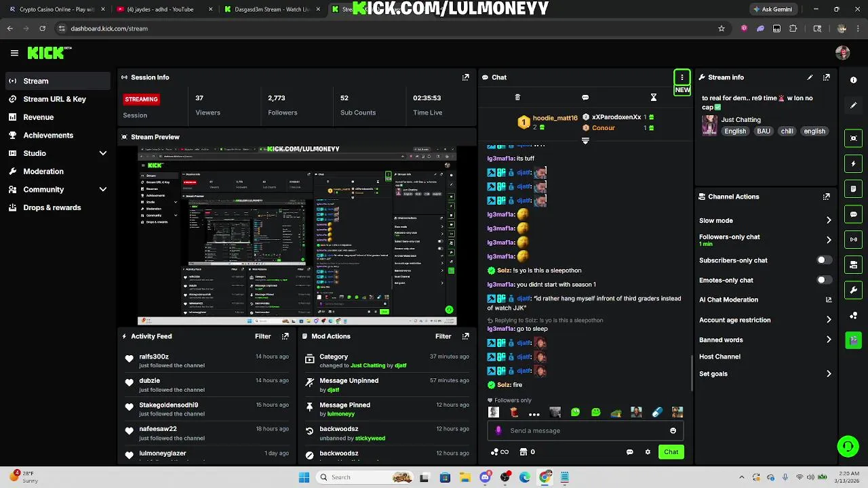Screen dimensions: 868x488
Task: Open the profile avatar menu
Action: [x=843, y=53]
